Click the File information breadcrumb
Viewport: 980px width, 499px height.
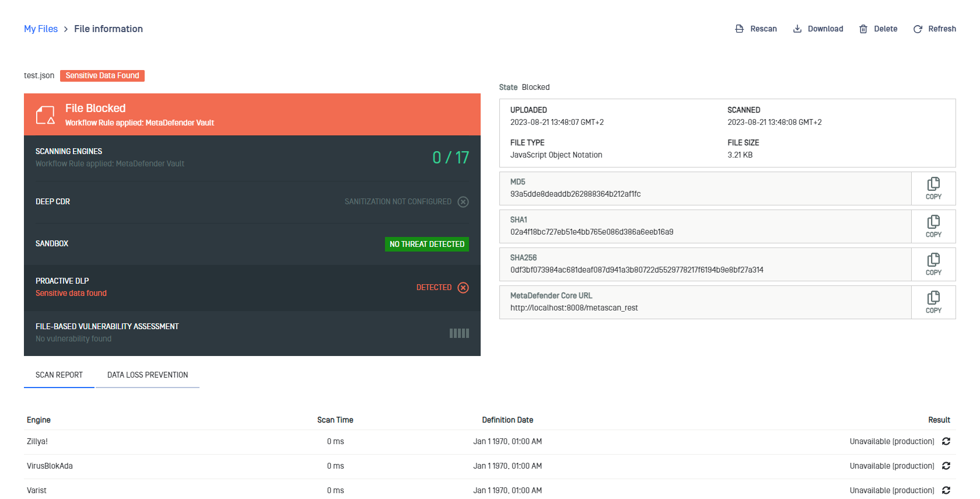point(108,29)
